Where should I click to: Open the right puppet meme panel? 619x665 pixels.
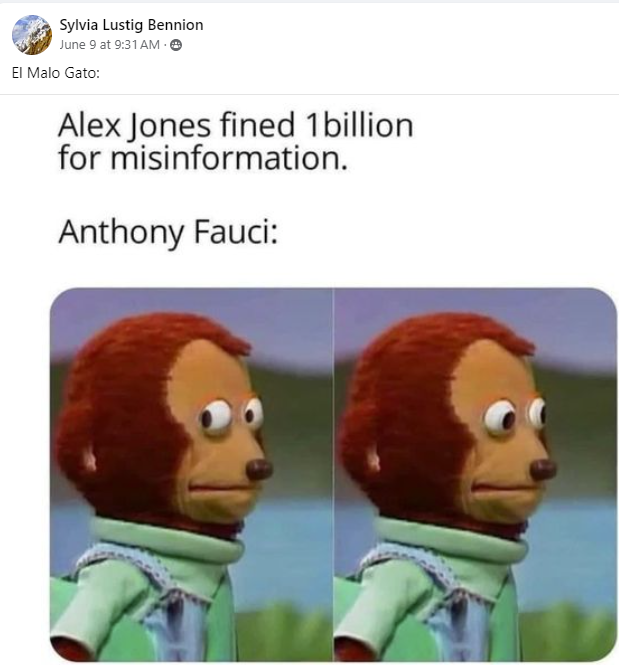tap(475, 474)
